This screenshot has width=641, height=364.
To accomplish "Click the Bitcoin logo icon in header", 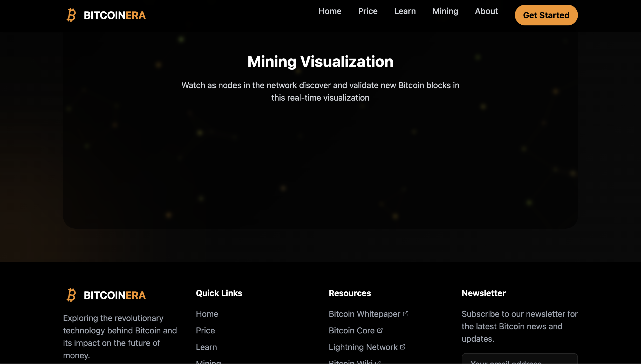I will (x=71, y=15).
